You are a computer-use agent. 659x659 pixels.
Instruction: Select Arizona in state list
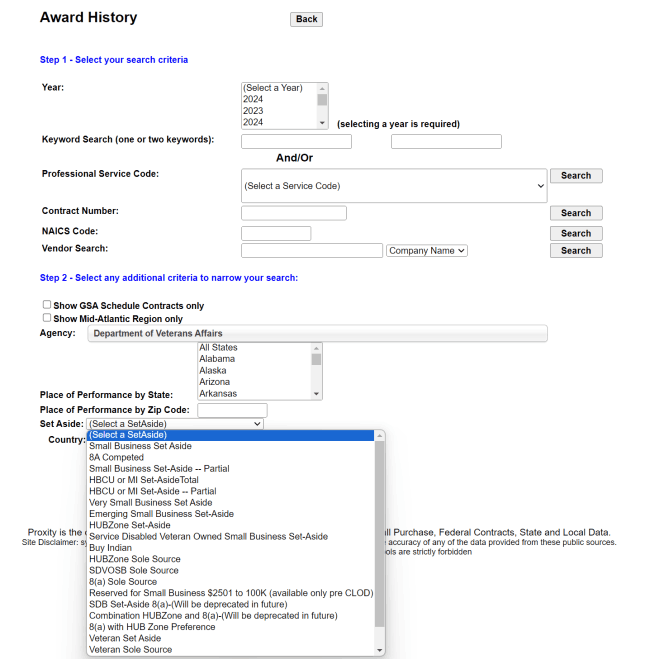point(255,382)
